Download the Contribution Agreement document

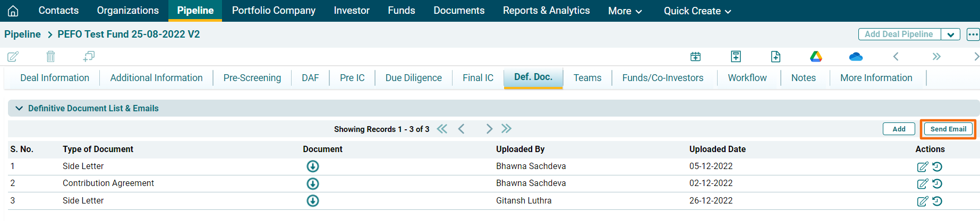[313, 184]
